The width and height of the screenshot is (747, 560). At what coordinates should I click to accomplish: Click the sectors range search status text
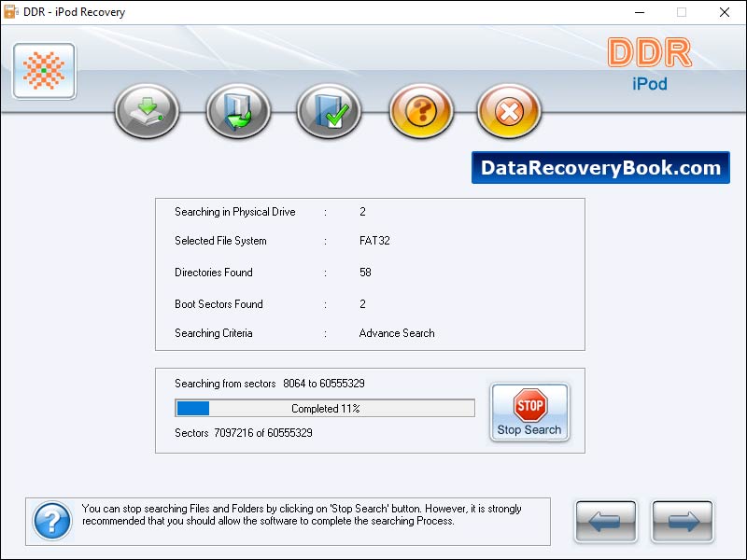pos(270,384)
